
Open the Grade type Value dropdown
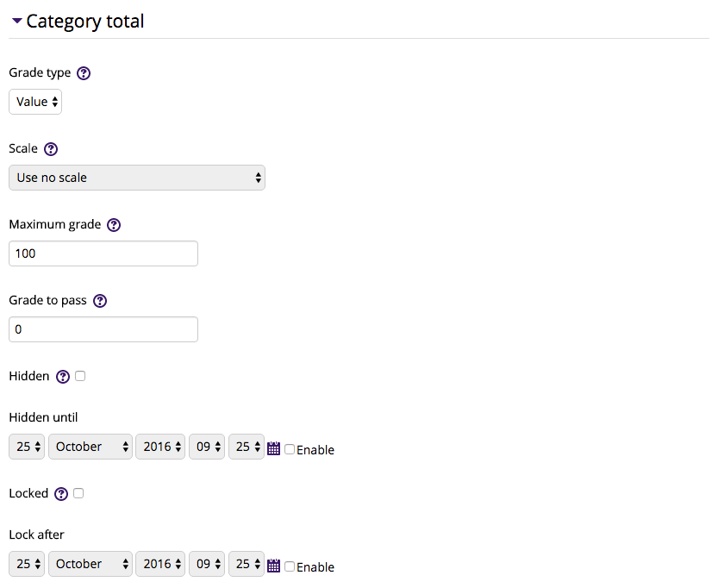[35, 102]
